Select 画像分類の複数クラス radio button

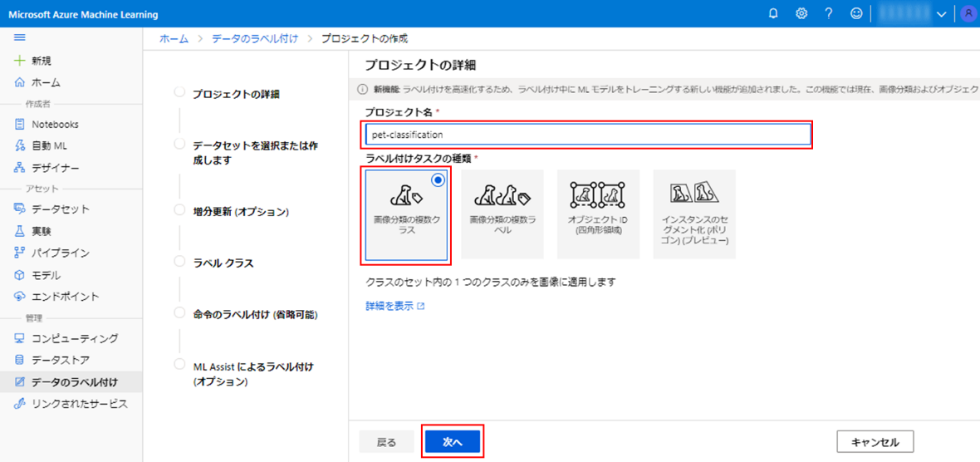439,180
